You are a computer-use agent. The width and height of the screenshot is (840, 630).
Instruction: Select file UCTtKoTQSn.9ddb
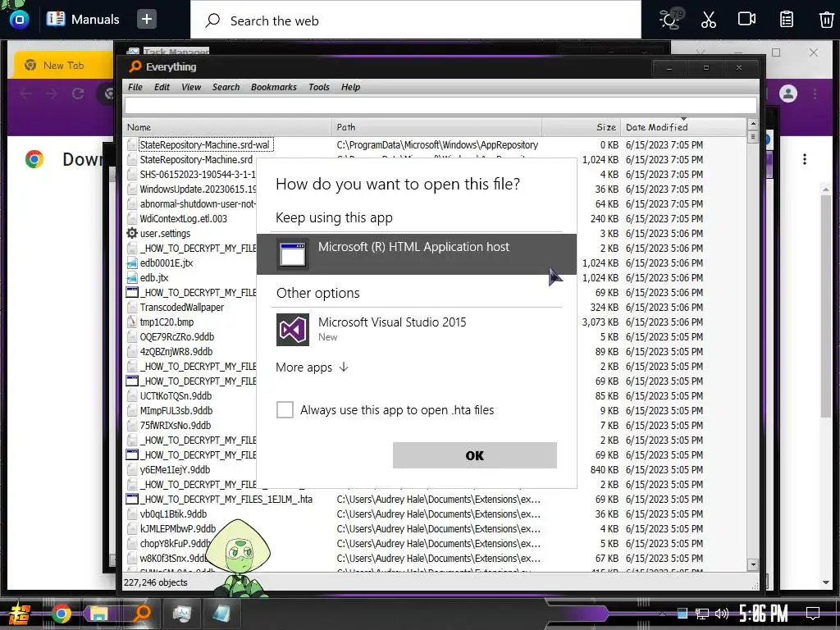[x=176, y=396]
